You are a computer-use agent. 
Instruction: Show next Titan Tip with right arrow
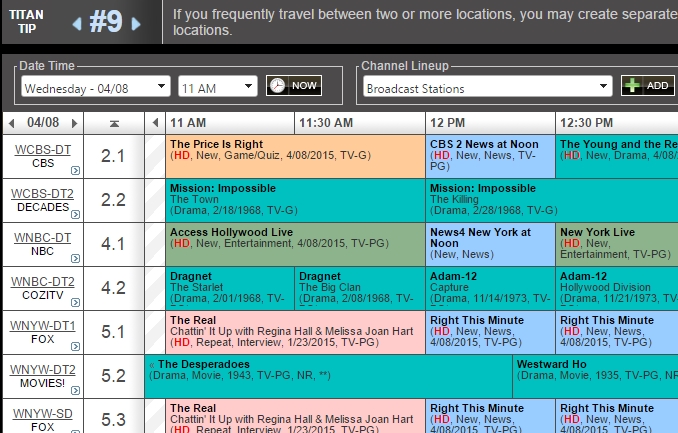(136, 23)
